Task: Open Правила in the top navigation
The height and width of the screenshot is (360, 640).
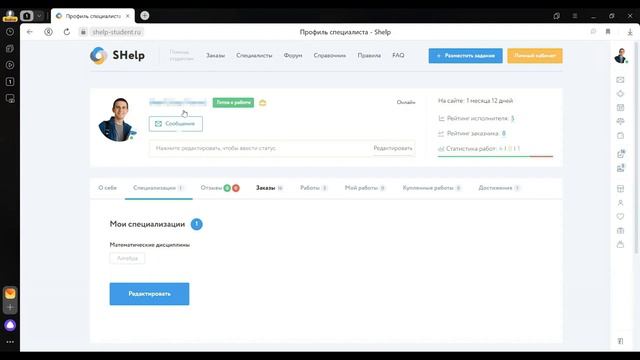Action: (x=369, y=56)
